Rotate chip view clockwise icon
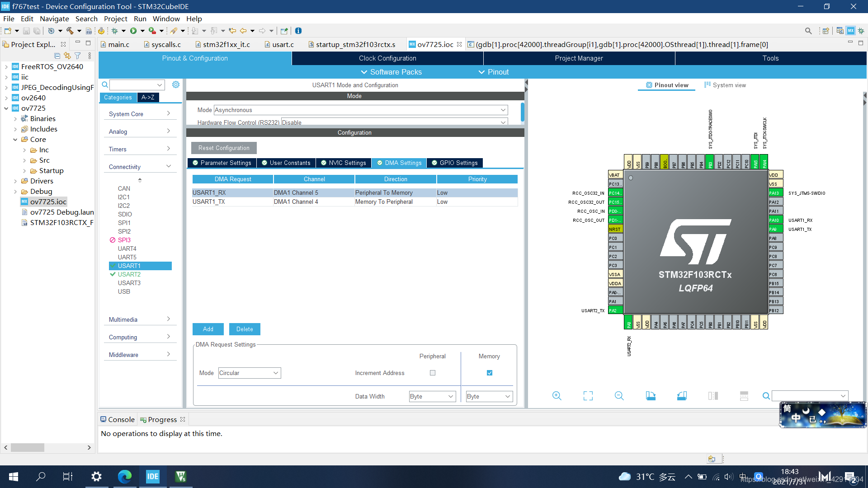The width and height of the screenshot is (868, 488). coord(651,396)
